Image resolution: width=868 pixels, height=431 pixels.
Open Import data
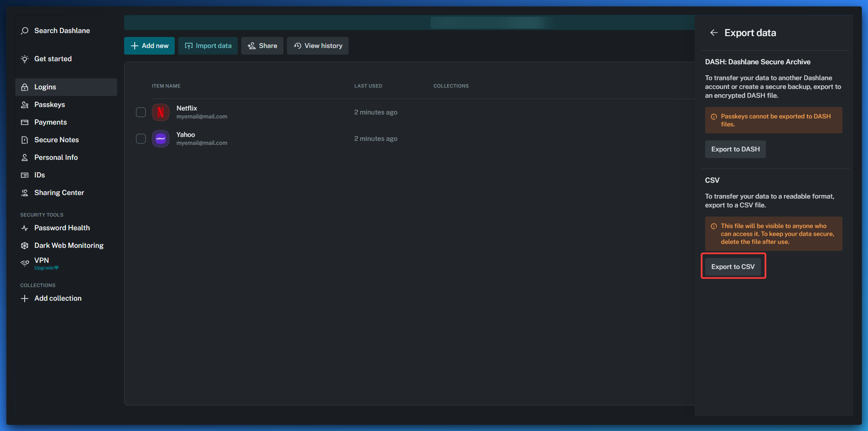coord(208,46)
